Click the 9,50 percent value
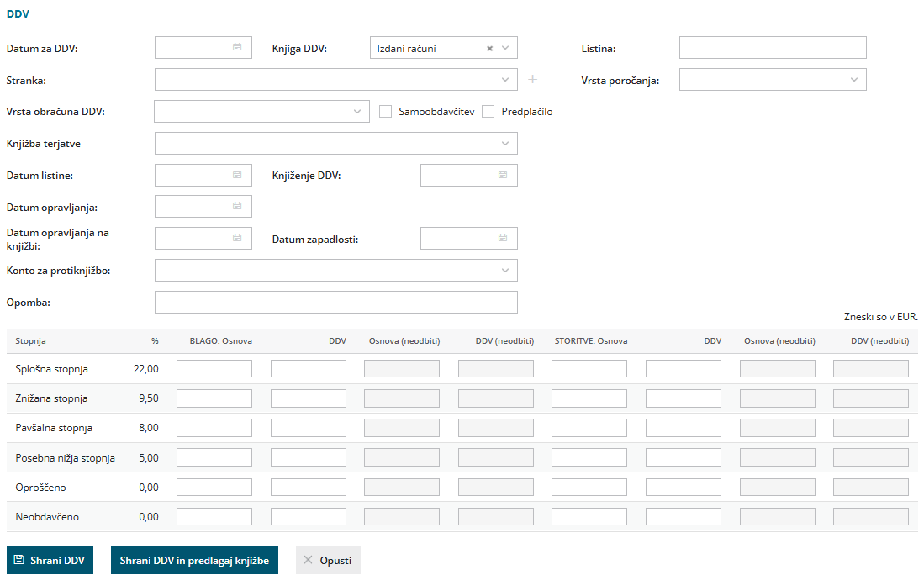 [x=149, y=398]
